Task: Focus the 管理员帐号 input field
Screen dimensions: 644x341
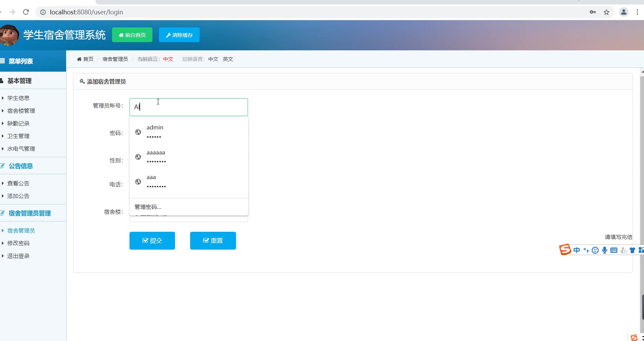Action: pyautogui.click(x=189, y=107)
